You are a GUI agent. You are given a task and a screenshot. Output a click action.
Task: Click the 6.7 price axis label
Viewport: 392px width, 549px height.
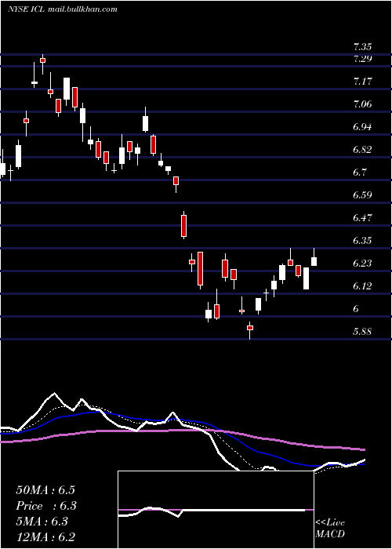(x=360, y=173)
